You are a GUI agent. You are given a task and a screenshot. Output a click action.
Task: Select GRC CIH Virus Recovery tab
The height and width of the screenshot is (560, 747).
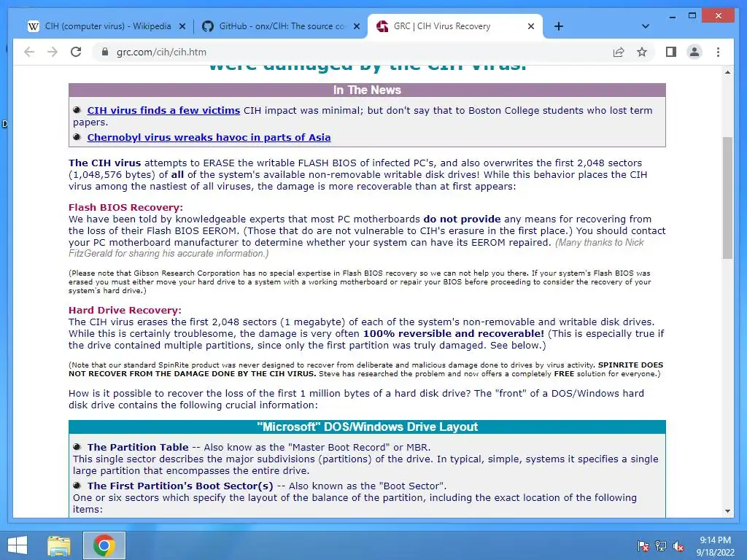tap(455, 26)
